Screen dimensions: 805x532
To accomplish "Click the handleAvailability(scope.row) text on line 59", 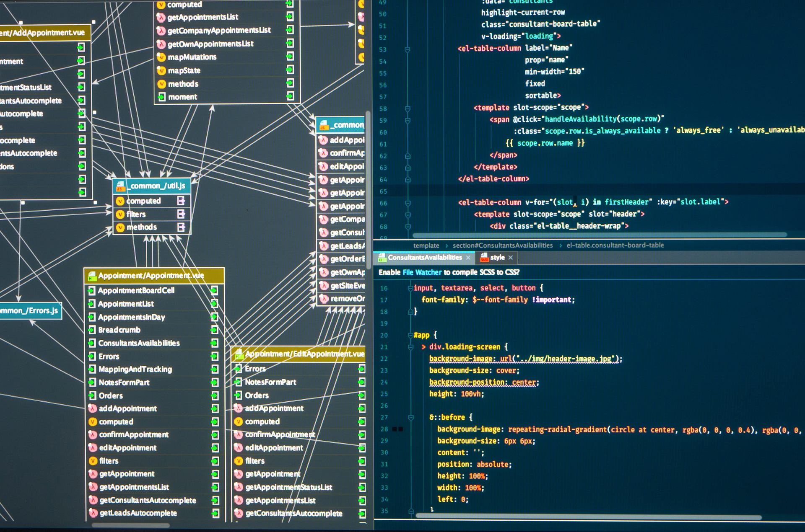I will [x=603, y=119].
